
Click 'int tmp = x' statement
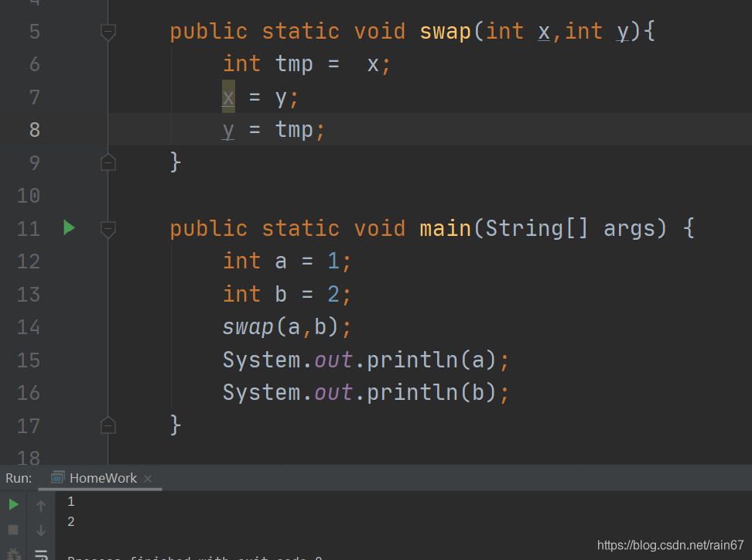[x=307, y=64]
